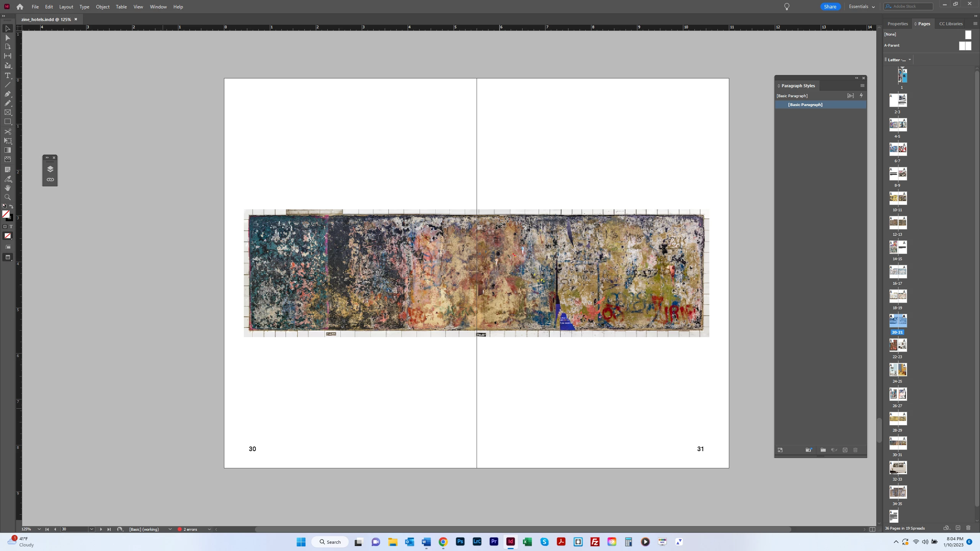Click the Share button
Image resolution: width=980 pixels, height=551 pixels.
pyautogui.click(x=830, y=7)
